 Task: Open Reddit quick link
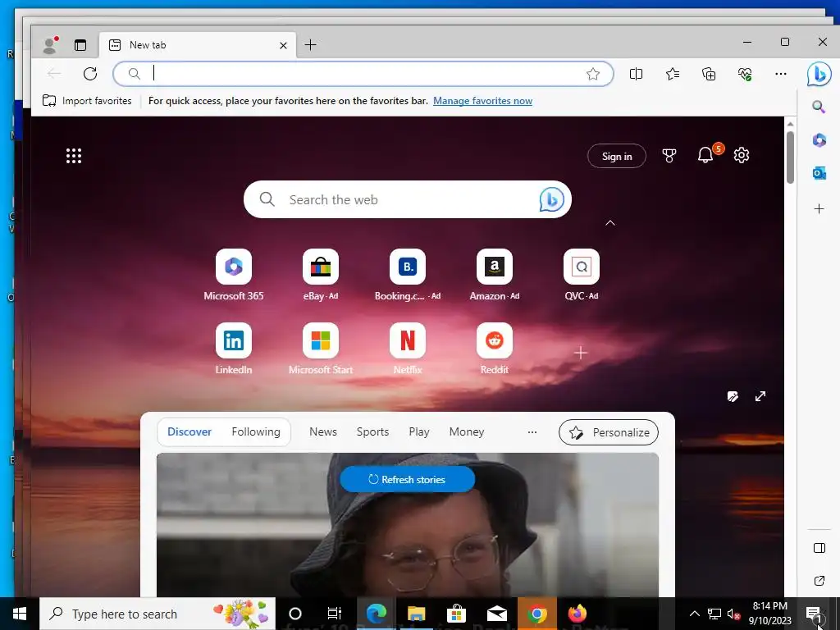pos(495,349)
